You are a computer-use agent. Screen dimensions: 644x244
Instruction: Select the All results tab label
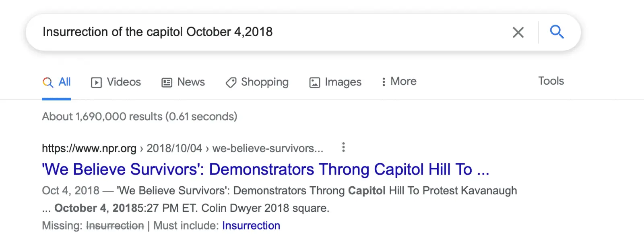(x=64, y=82)
